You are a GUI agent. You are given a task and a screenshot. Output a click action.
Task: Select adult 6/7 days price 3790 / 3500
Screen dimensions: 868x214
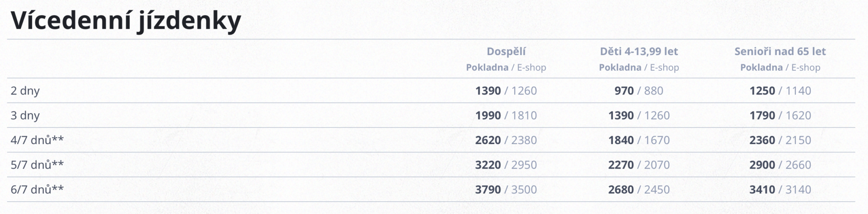506,189
